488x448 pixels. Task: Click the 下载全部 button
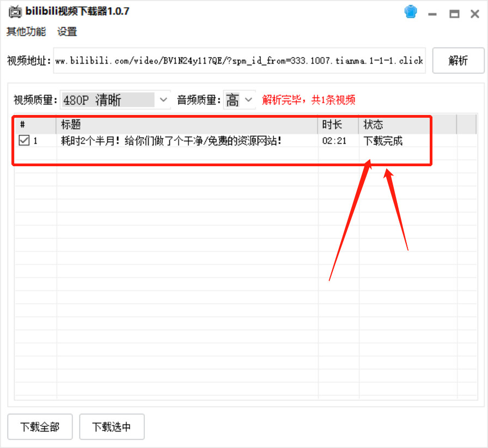point(40,427)
